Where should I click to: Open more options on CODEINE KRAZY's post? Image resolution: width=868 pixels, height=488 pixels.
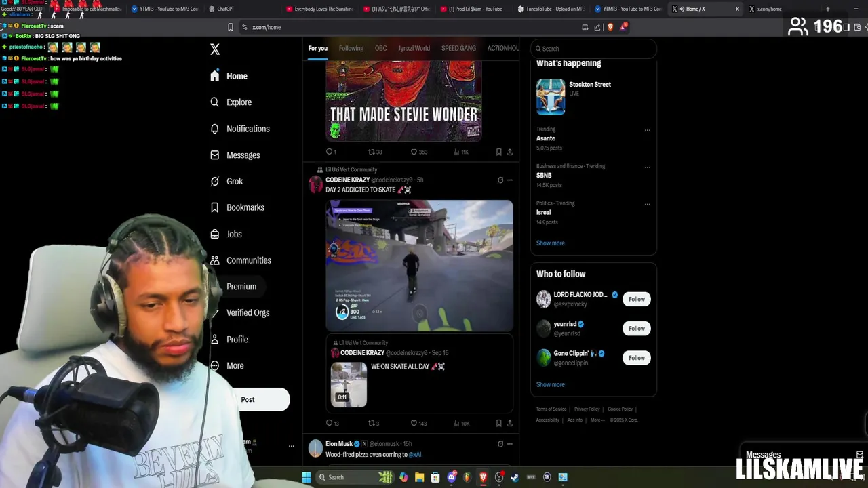coord(510,180)
